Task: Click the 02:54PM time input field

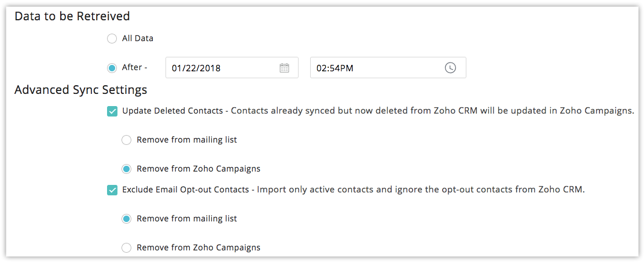Action: pos(388,68)
